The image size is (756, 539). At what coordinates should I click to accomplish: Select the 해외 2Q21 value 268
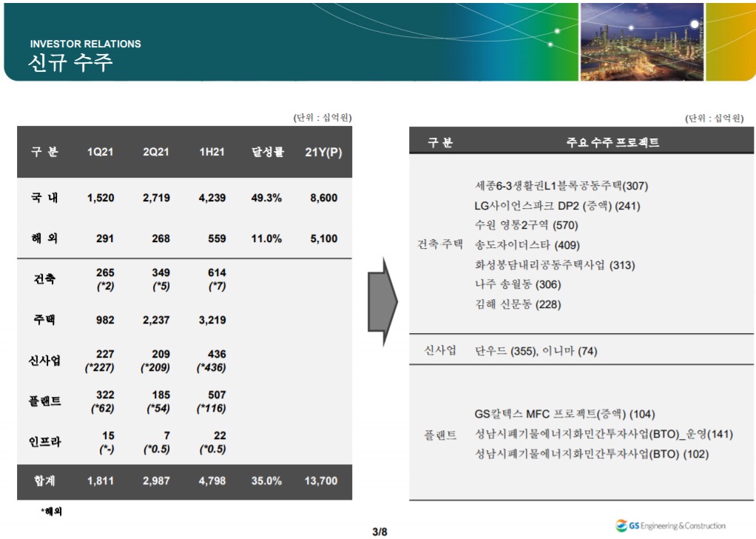[161, 238]
